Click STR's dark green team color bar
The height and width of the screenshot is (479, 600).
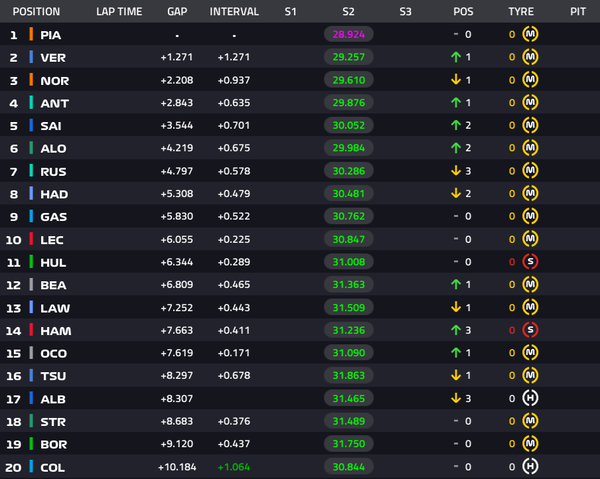[x=31, y=421]
